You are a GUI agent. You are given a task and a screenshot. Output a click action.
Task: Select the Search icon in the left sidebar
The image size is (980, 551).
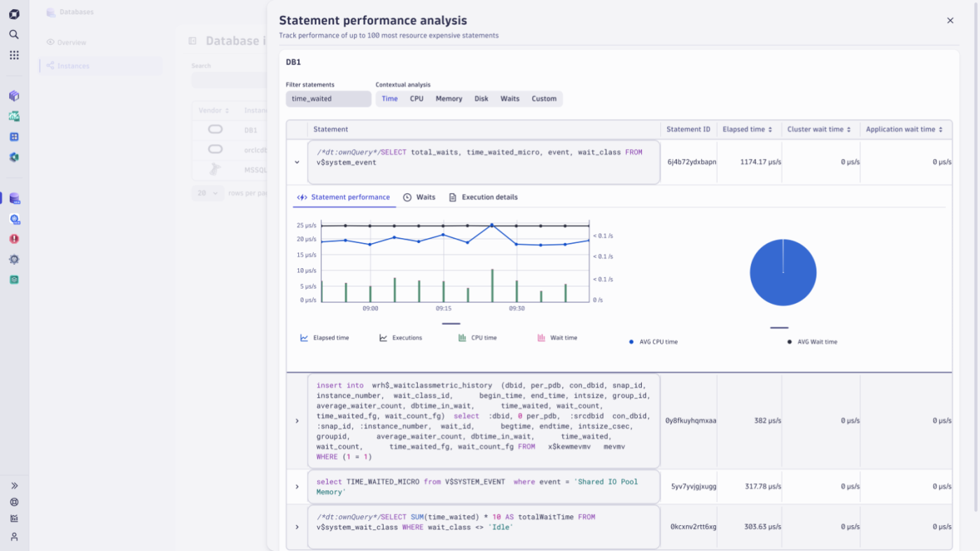[14, 34]
